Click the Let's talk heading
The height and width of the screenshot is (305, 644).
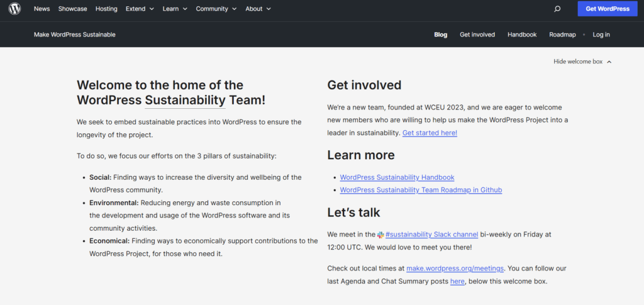coord(353,212)
